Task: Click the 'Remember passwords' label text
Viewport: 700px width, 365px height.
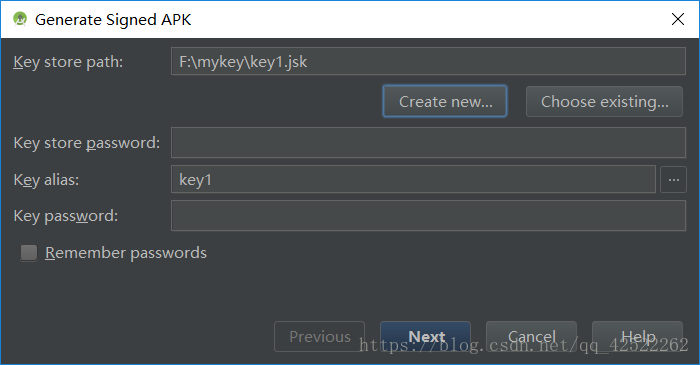Action: coord(126,253)
